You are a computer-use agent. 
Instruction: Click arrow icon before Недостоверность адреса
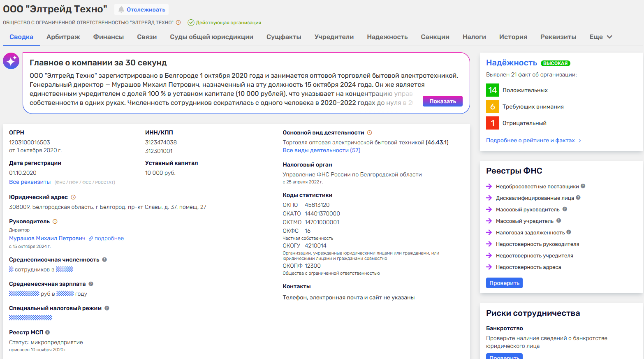(x=489, y=267)
